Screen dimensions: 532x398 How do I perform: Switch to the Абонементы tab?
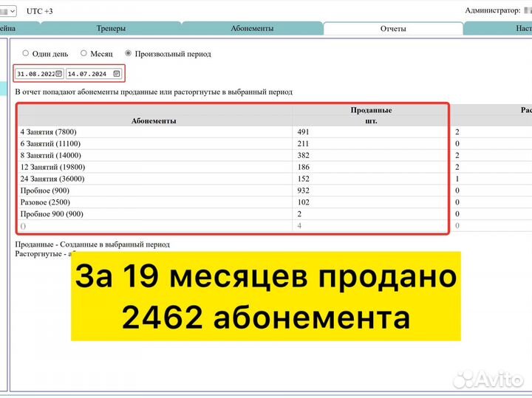pos(252,29)
